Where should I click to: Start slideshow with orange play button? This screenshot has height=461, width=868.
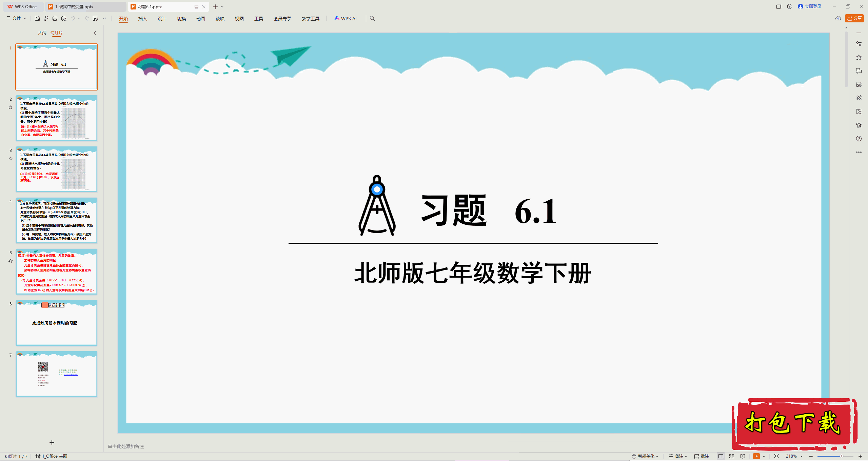756,456
